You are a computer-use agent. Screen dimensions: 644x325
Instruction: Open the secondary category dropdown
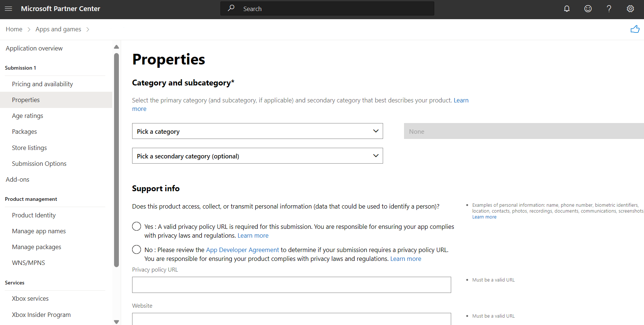click(258, 156)
